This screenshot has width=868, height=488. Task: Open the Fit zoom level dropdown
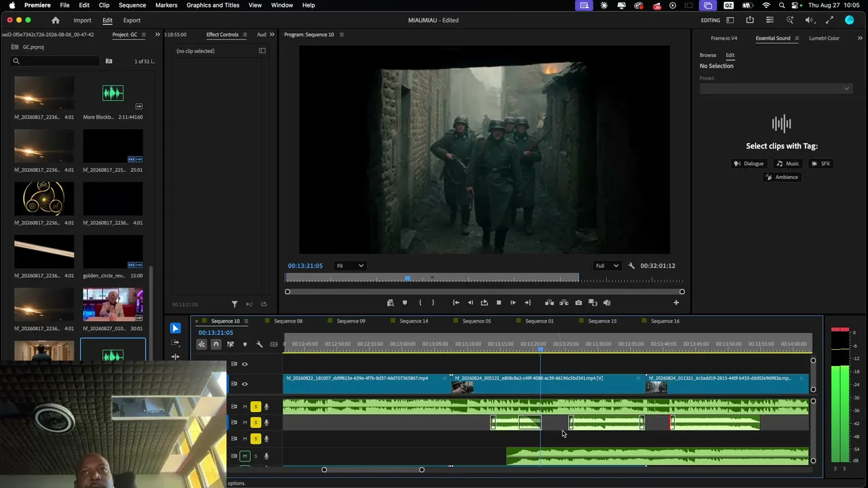(x=350, y=266)
